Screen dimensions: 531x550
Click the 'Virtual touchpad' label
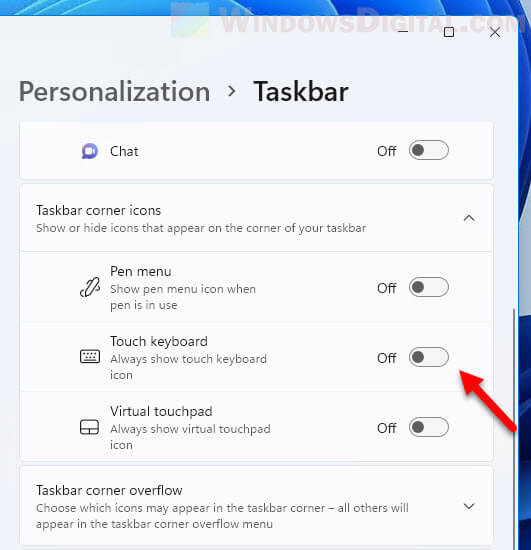pyautogui.click(x=161, y=411)
